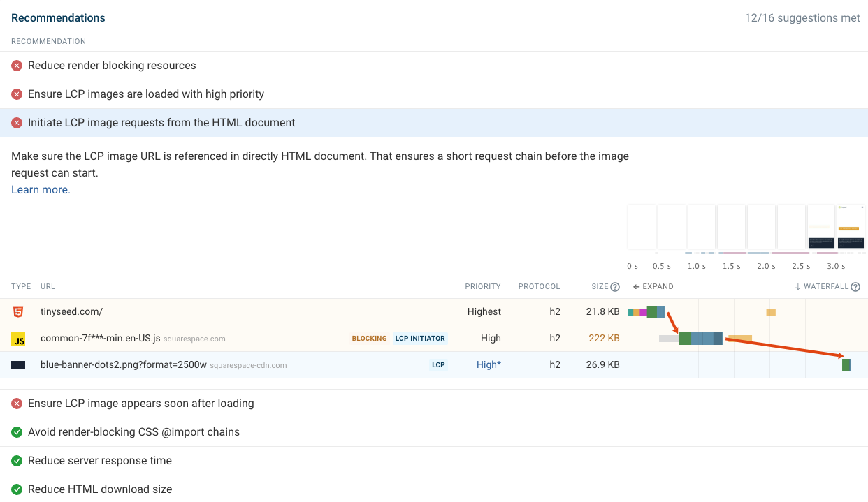The height and width of the screenshot is (502, 868).
Task: Click the blue-banner-dots2 image type icon
Action: coord(18,365)
